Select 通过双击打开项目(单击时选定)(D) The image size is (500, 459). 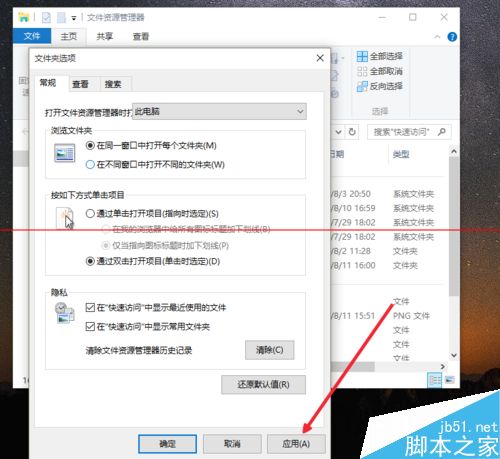click(x=153, y=261)
